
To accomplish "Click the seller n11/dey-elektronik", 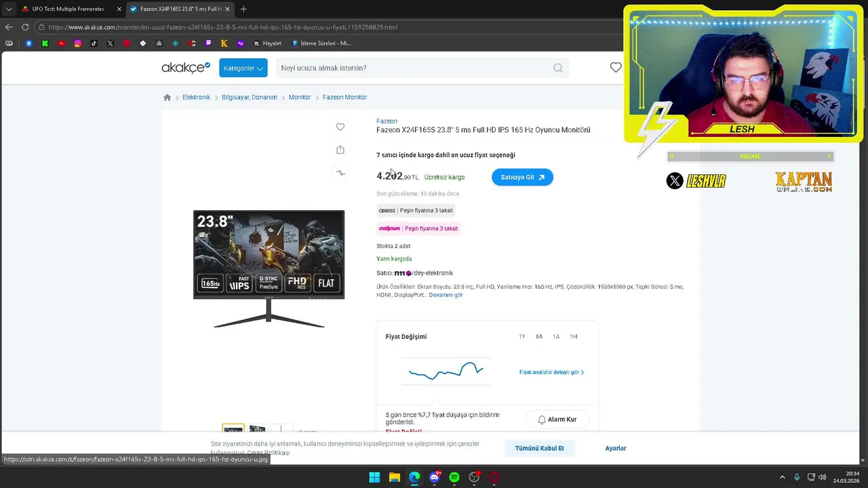I will 424,273.
